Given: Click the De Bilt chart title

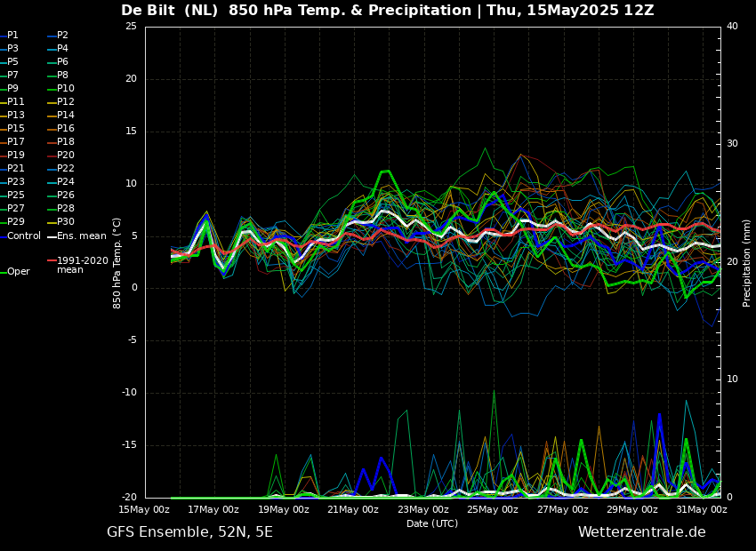Looking at the screenshot, I should 387,11.
